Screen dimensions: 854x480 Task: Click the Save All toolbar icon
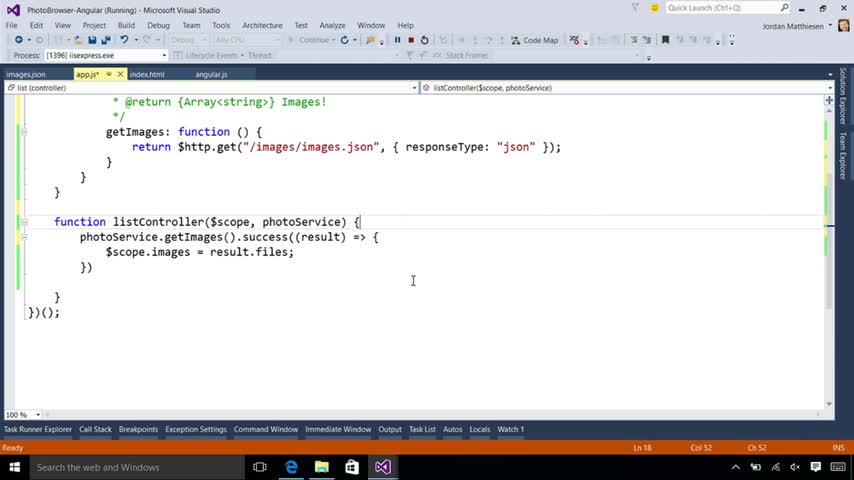106,40
